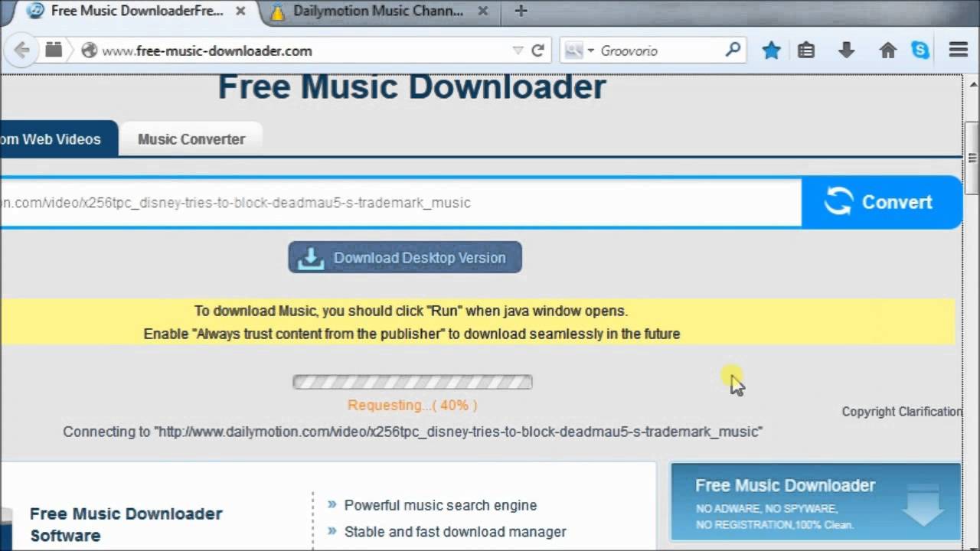Click the browser back arrow button
Screen dimensions: 980x551
(22, 51)
